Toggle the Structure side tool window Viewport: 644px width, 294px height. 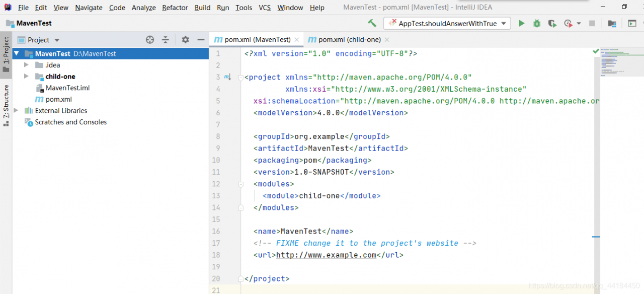tap(6, 105)
